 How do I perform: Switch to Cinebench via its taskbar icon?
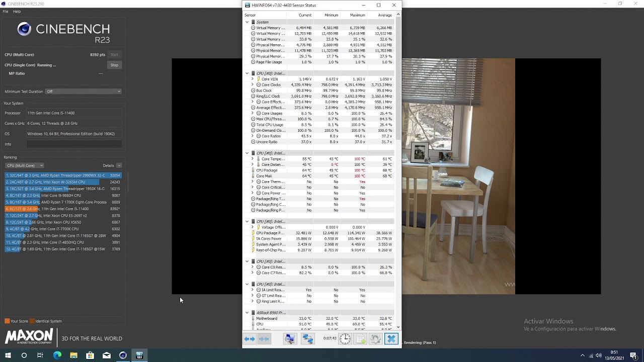pos(123,355)
